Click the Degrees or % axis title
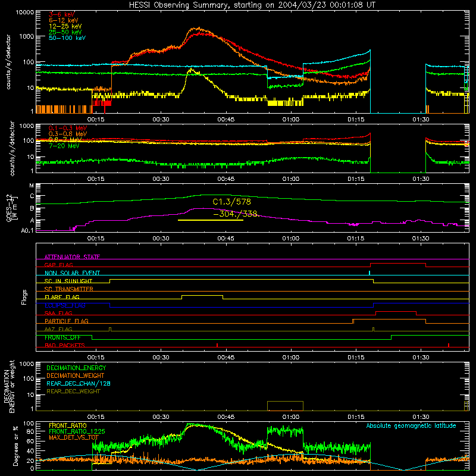 [15, 446]
